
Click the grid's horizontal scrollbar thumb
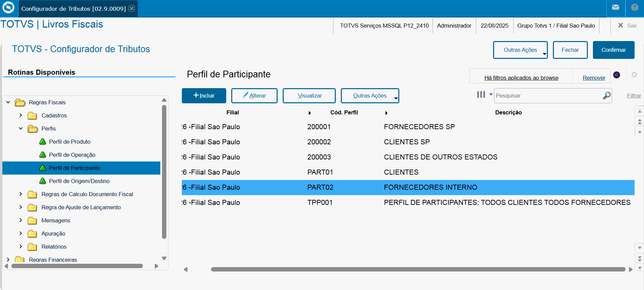point(418,269)
